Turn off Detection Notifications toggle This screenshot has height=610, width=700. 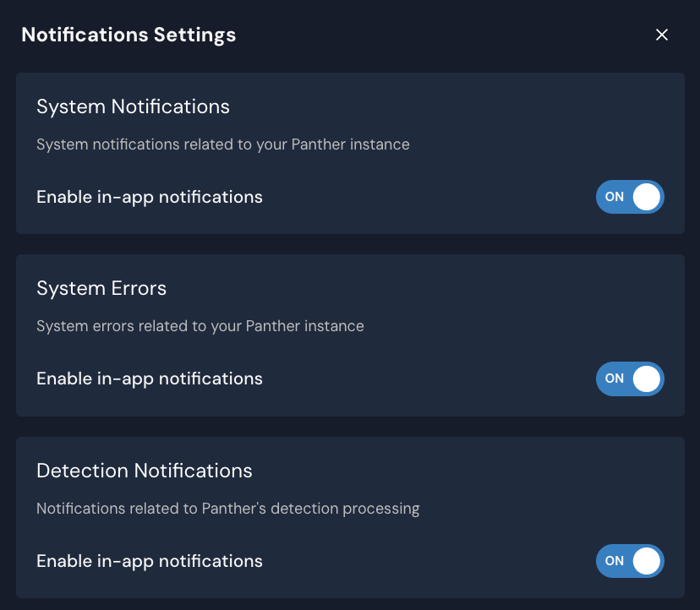630,560
